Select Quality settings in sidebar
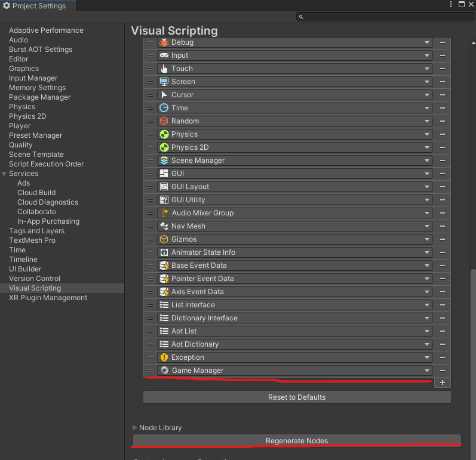Screen dimensions: 476x460 click(x=21, y=145)
